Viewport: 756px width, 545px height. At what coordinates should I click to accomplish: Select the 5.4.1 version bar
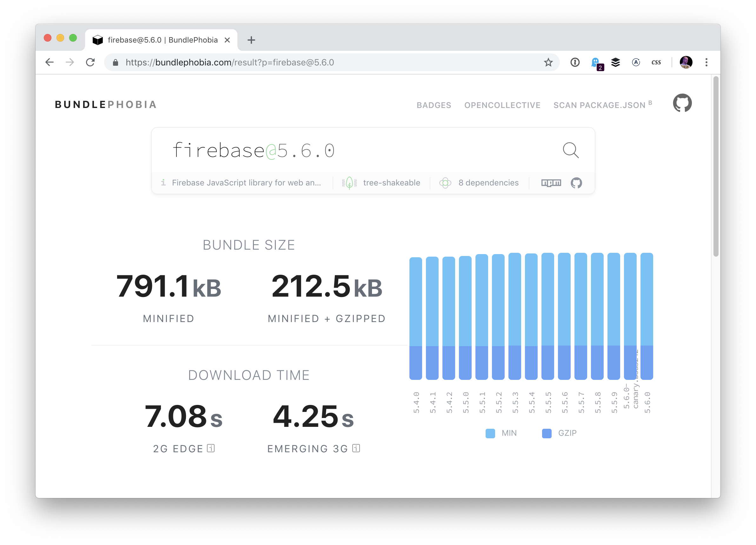click(x=432, y=318)
